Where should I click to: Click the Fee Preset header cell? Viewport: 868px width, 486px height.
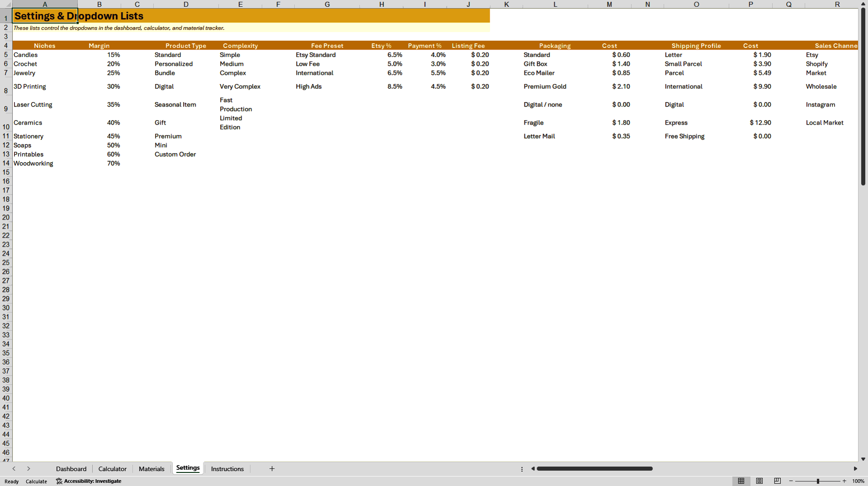[x=327, y=46]
